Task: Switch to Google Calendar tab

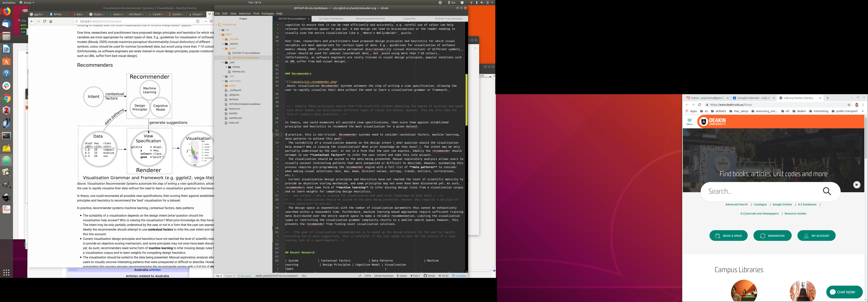Action: (x=753, y=98)
